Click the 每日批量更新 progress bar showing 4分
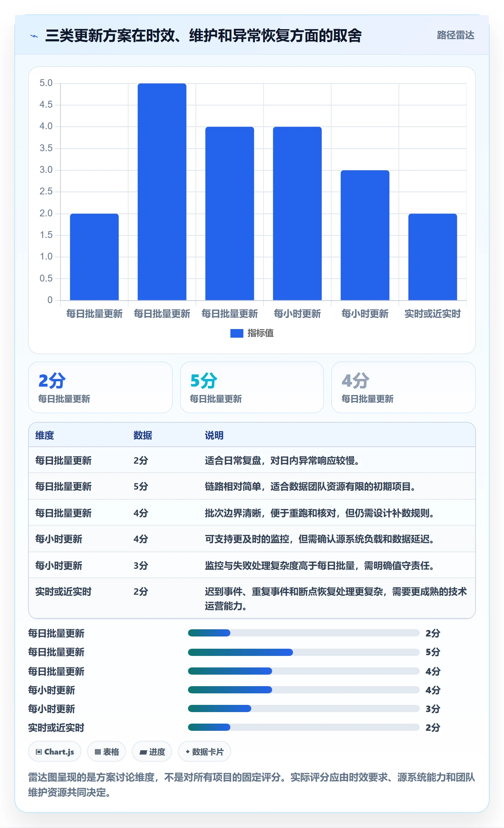504x828 pixels. (303, 671)
